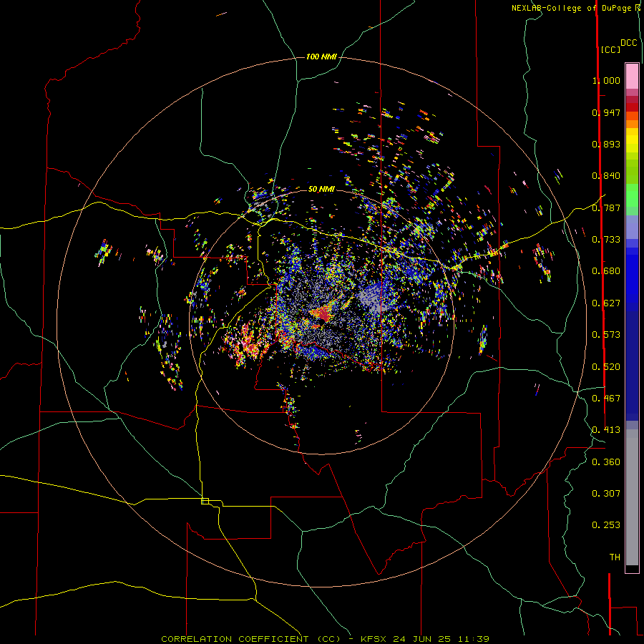
Task: Click the yellow segment of the color bar
Action: coord(632,140)
